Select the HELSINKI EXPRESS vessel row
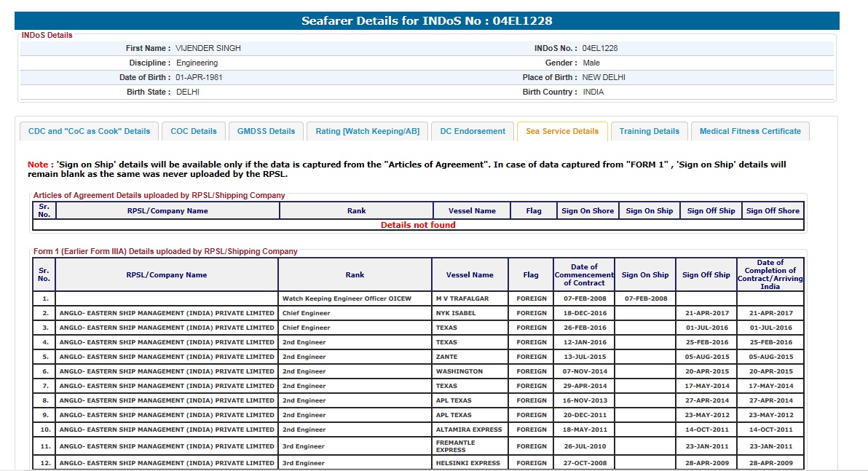The image size is (868, 471). [468, 463]
